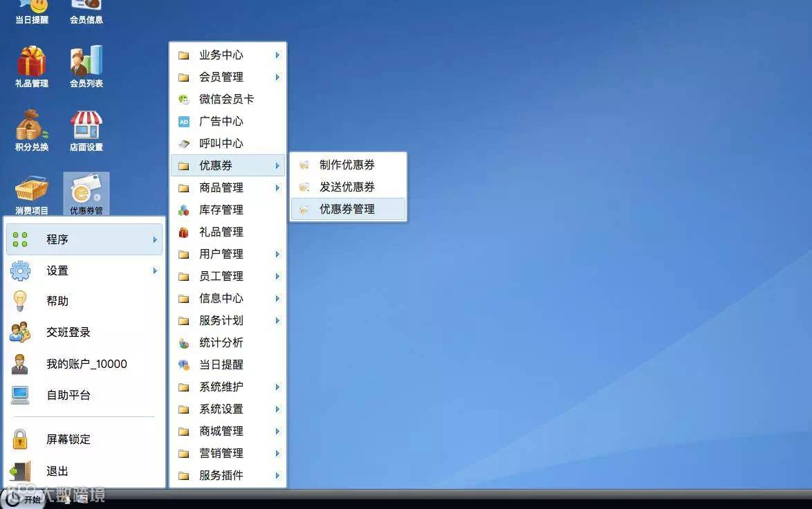Screen dimensions: 812x509
Task: Open the 会员列表 desktop icon
Action: 86,66
